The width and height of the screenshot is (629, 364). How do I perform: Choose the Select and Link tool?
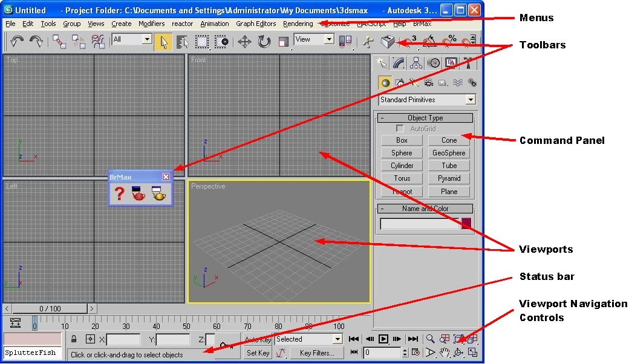(59, 42)
